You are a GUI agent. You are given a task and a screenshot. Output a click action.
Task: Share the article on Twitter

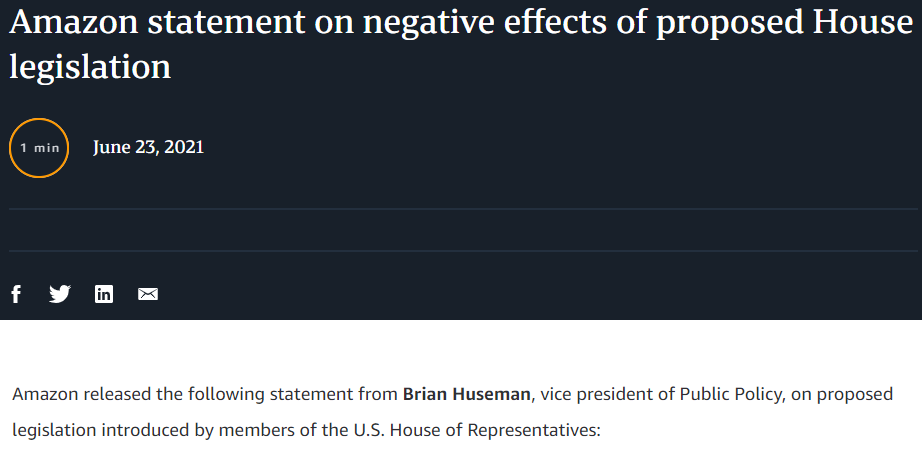coord(60,294)
